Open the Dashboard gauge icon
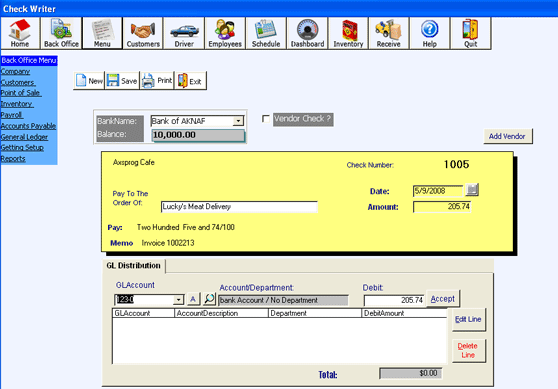The height and width of the screenshot is (389, 558). [307, 33]
